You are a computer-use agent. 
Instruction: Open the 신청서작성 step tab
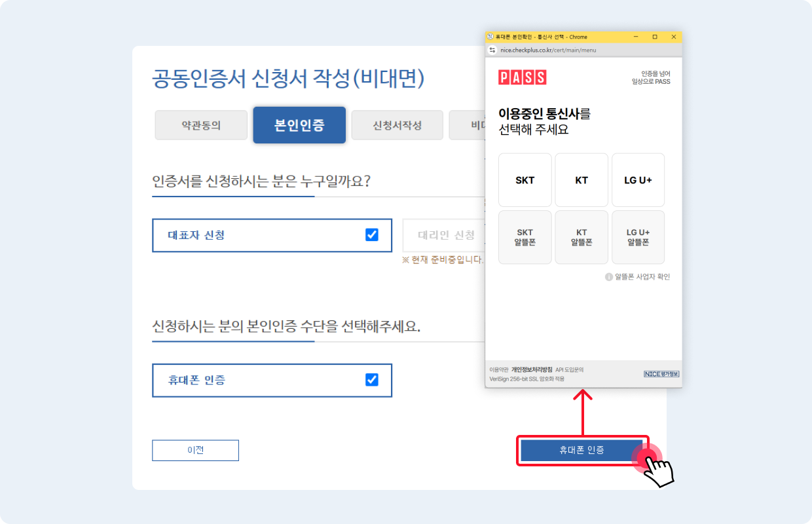click(397, 125)
